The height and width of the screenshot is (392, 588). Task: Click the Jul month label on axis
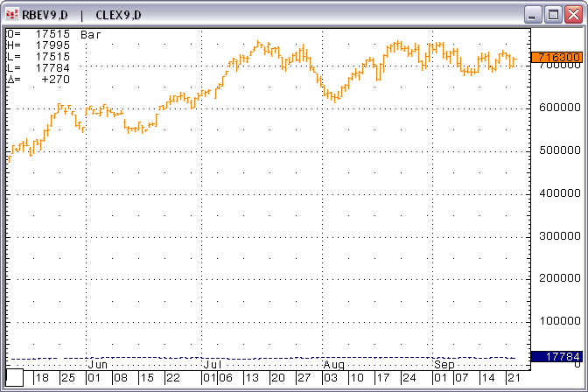coord(212,363)
